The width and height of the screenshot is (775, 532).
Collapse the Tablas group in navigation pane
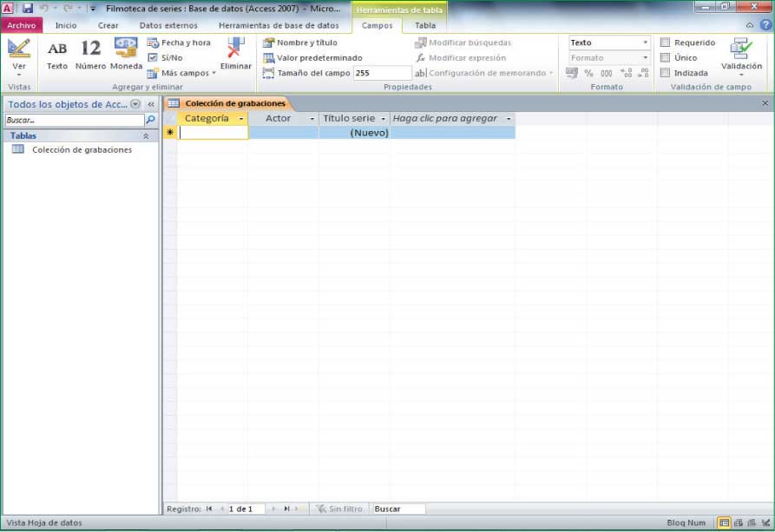coord(146,136)
